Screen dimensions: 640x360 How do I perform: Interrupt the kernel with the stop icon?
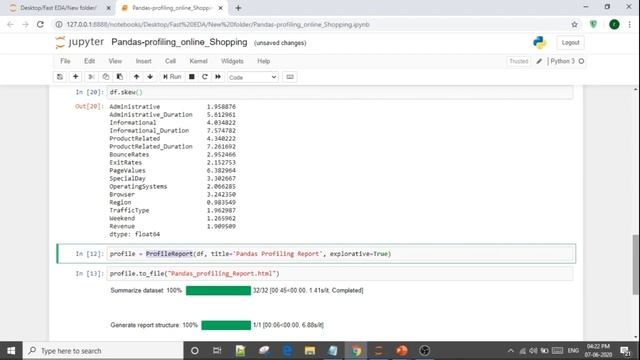pyautogui.click(x=191, y=77)
